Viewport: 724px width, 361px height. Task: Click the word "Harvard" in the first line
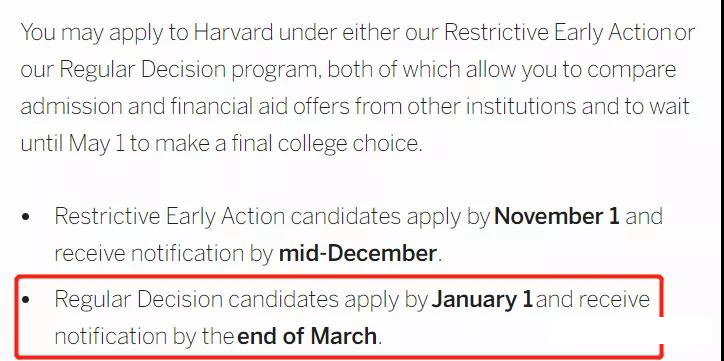click(233, 33)
